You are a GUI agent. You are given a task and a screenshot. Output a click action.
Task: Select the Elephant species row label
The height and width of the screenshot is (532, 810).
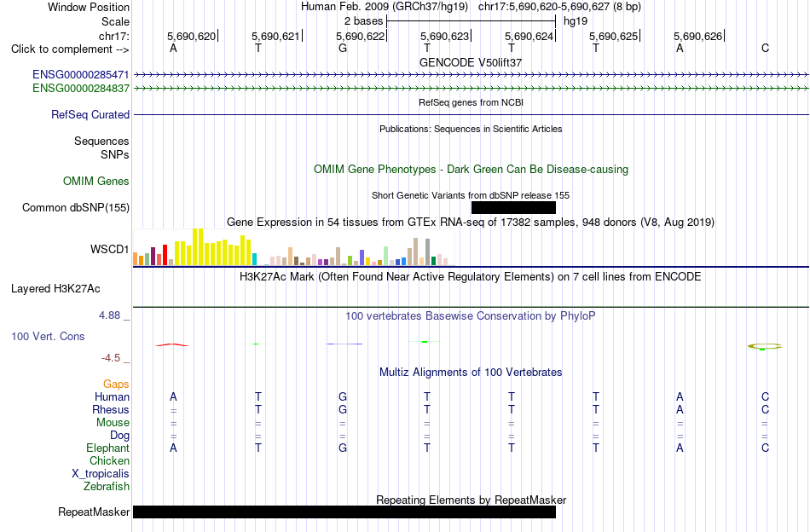[x=107, y=448]
